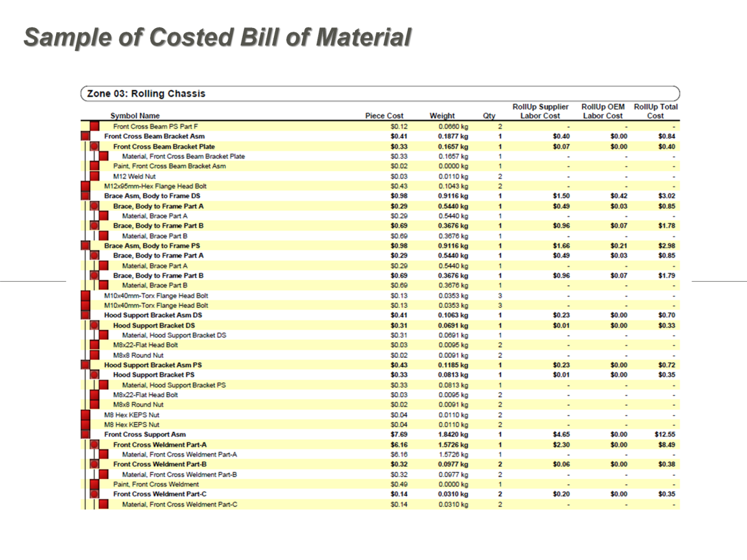
Task: Click the Zone 03: Rolling Chassis section title
Action: [x=146, y=94]
